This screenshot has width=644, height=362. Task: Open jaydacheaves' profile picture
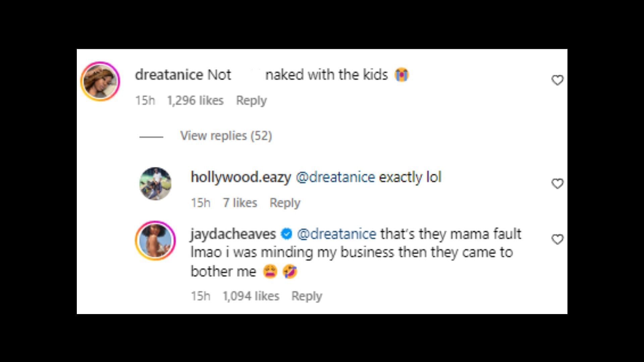coord(155,240)
